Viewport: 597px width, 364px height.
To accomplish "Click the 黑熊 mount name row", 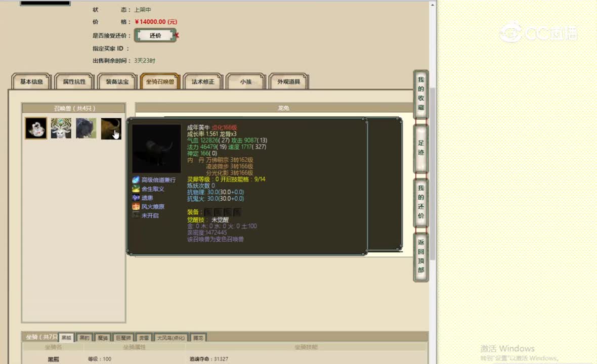I will pos(53,359).
